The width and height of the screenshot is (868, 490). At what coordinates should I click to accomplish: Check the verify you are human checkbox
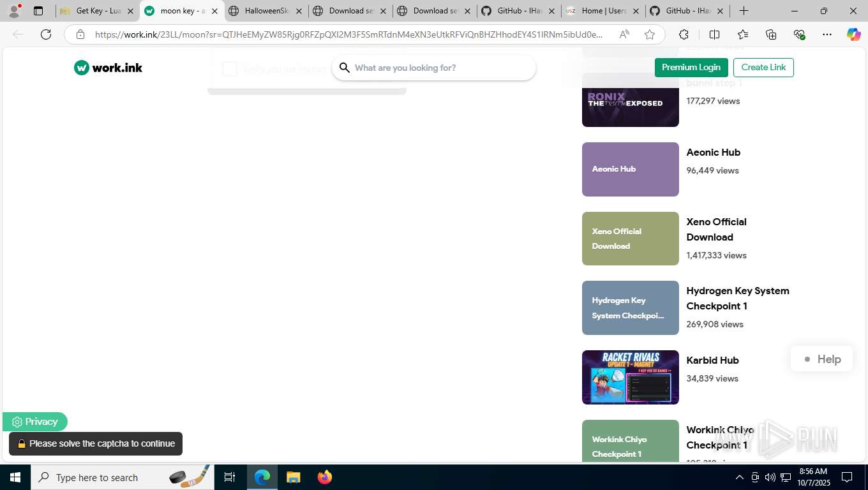230,69
